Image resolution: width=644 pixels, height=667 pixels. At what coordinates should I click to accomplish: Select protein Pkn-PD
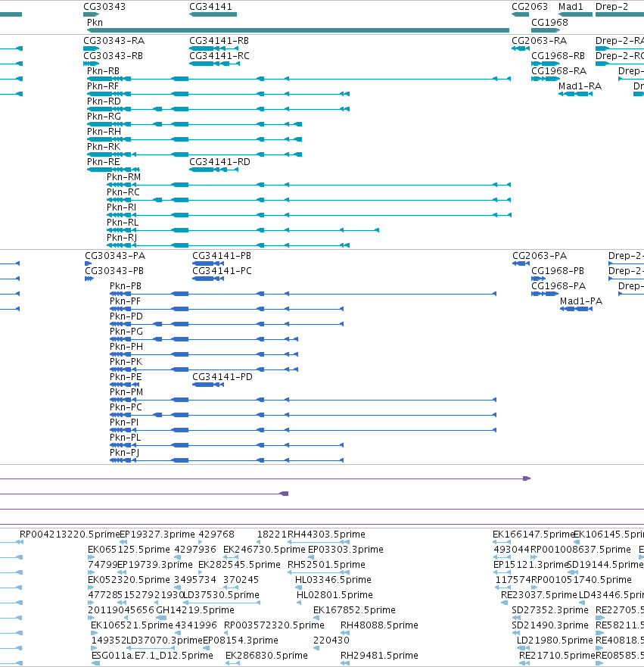pyautogui.click(x=126, y=316)
